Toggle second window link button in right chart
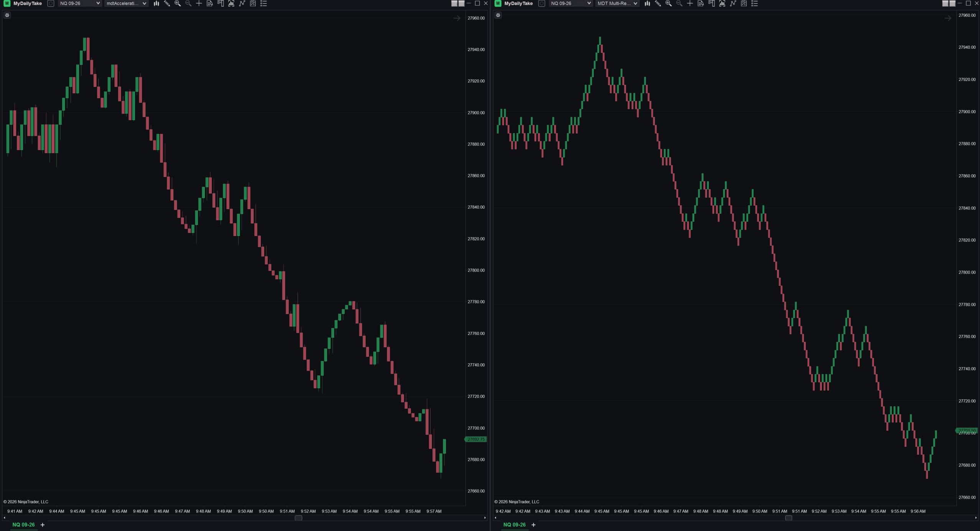The height and width of the screenshot is (531, 980). click(952, 3)
